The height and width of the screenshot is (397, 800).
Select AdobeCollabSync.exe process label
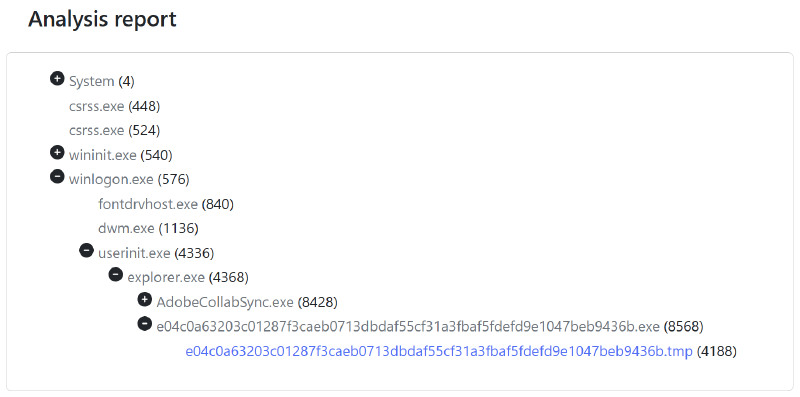[225, 303]
